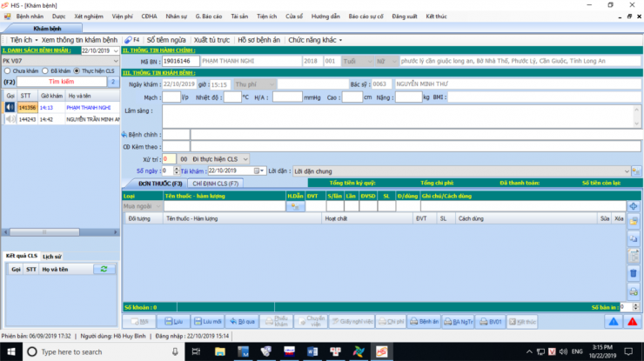Click the blue plus icon to add medicine
The image size is (644, 361).
coord(633,206)
